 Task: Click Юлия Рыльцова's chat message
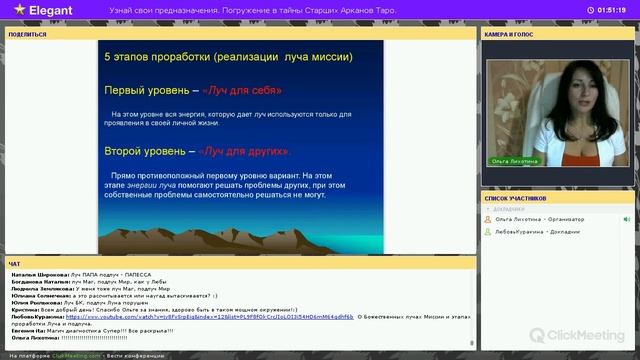80,303
